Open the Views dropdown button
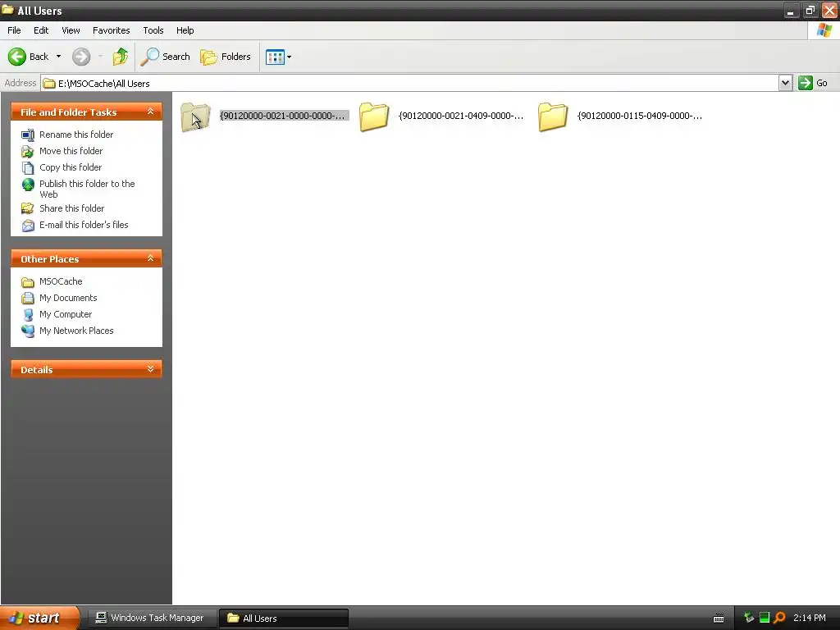Screen dimensions: 840x630 [279, 57]
